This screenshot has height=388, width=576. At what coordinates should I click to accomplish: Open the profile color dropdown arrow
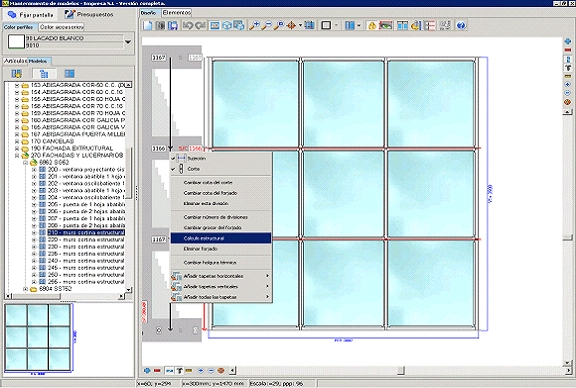click(x=128, y=42)
